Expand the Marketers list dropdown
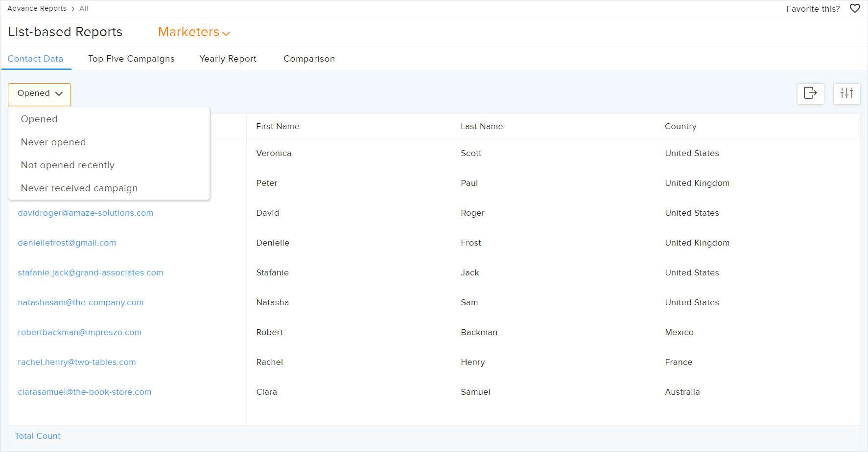Image resolution: width=868 pixels, height=452 pixels. [x=194, y=32]
